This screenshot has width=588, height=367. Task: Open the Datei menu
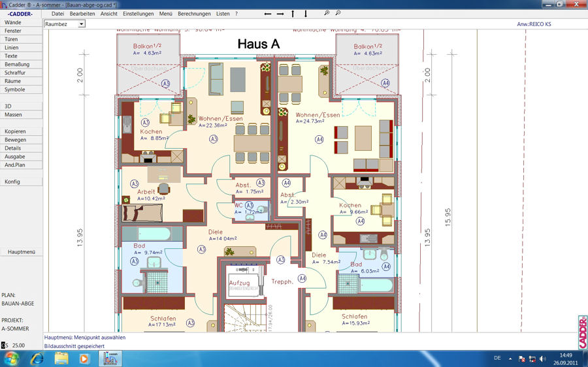click(x=57, y=14)
